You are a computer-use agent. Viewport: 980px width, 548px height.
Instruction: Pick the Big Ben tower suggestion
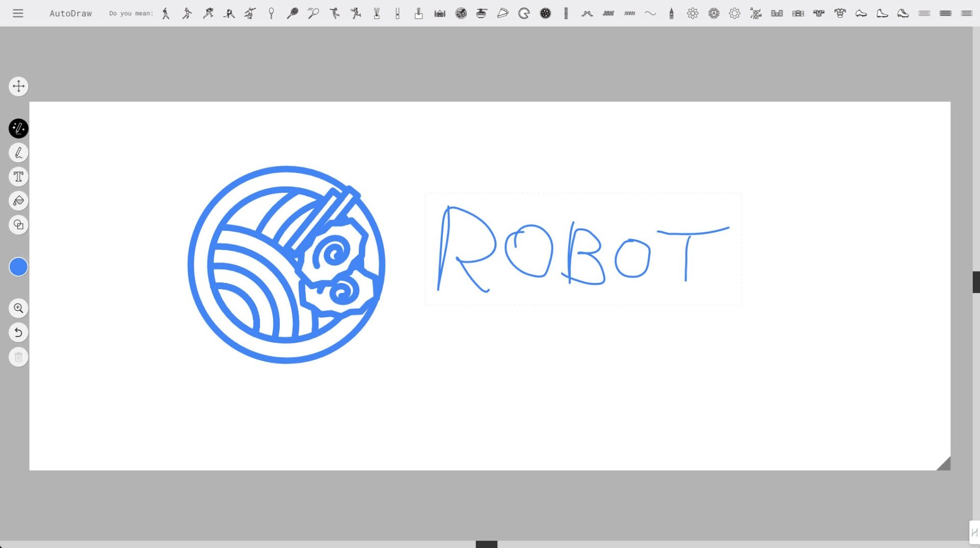click(x=671, y=13)
